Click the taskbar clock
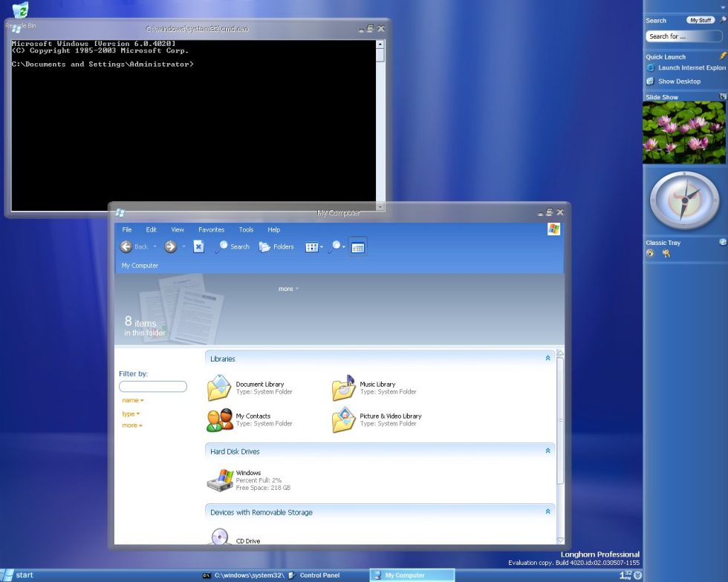The width and height of the screenshot is (728, 582). click(x=625, y=575)
